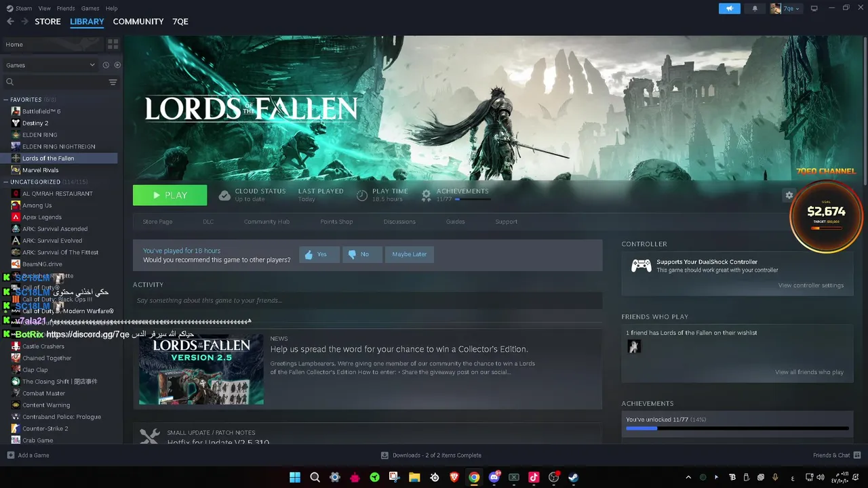
Task: Open the DLC link
Action: (x=208, y=222)
